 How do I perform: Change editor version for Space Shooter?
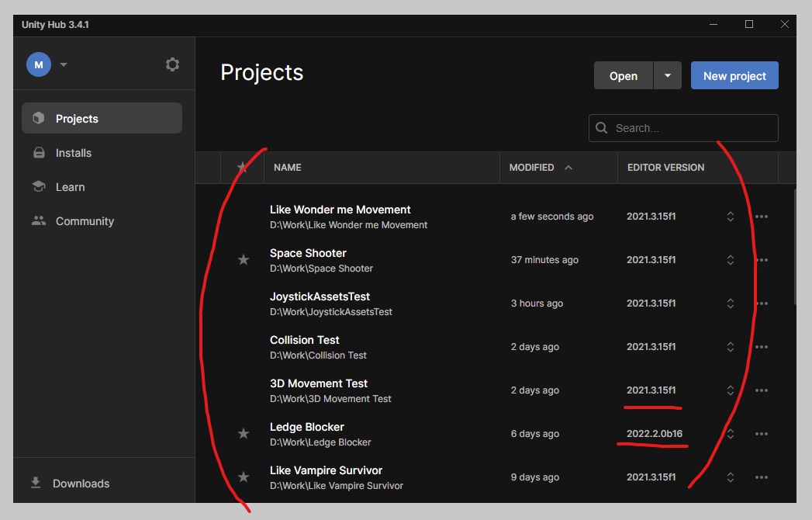tap(730, 260)
